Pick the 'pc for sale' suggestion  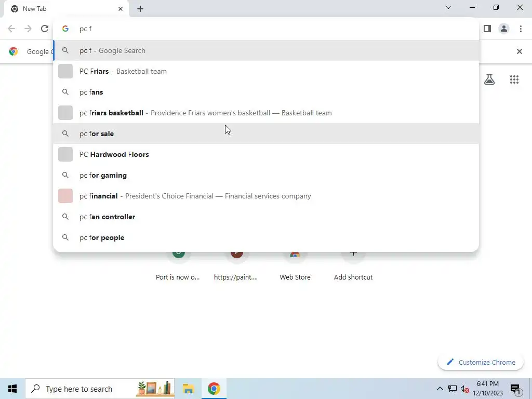[266, 134]
